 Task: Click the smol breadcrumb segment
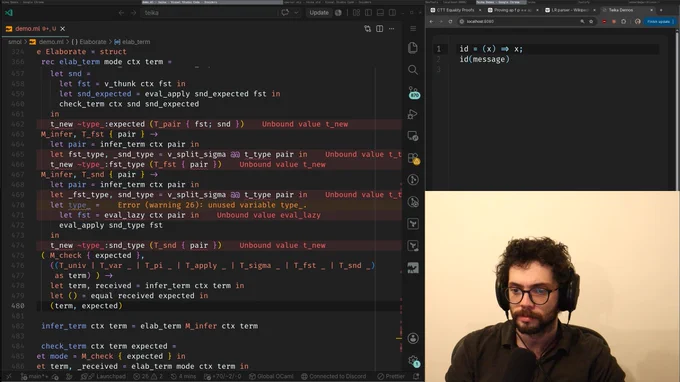click(x=15, y=42)
